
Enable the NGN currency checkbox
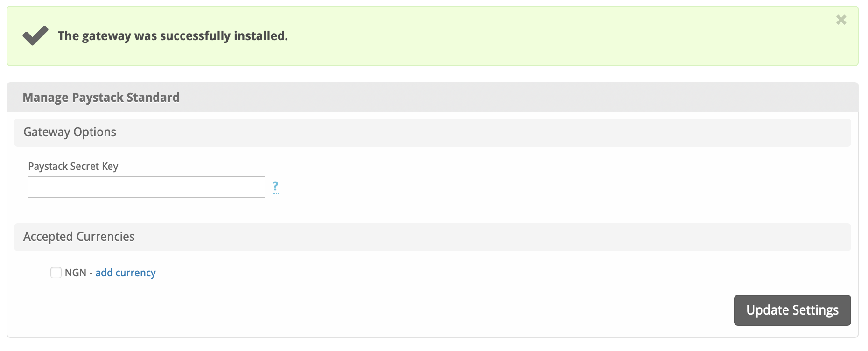click(x=56, y=273)
